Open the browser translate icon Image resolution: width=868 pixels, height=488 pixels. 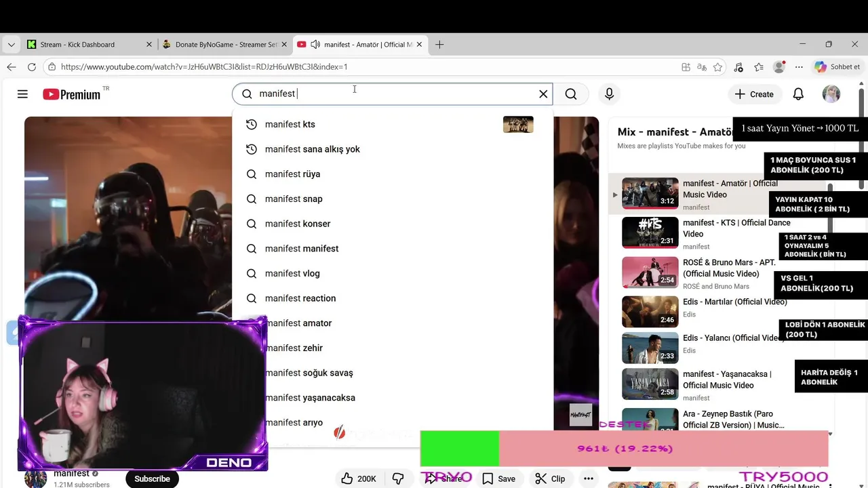702,67
